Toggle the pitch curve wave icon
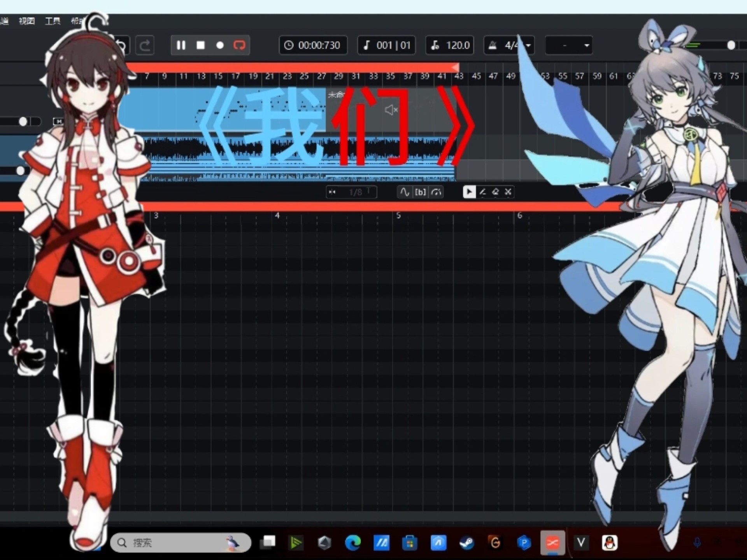The image size is (747, 560). pos(405,192)
